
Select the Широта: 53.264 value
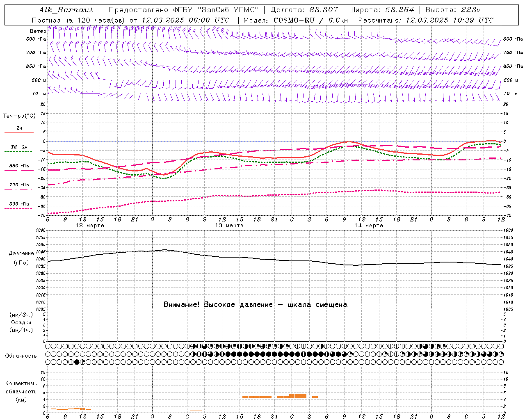tap(381, 10)
